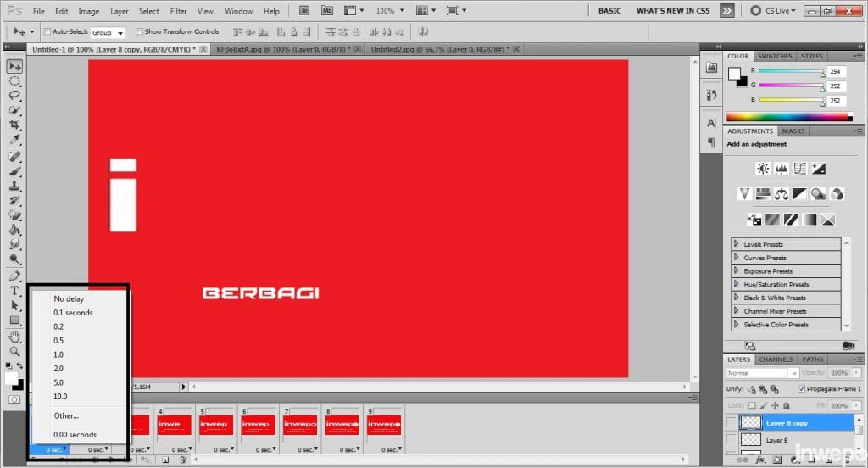Select animation frame 9 thumbnail

coord(384,424)
